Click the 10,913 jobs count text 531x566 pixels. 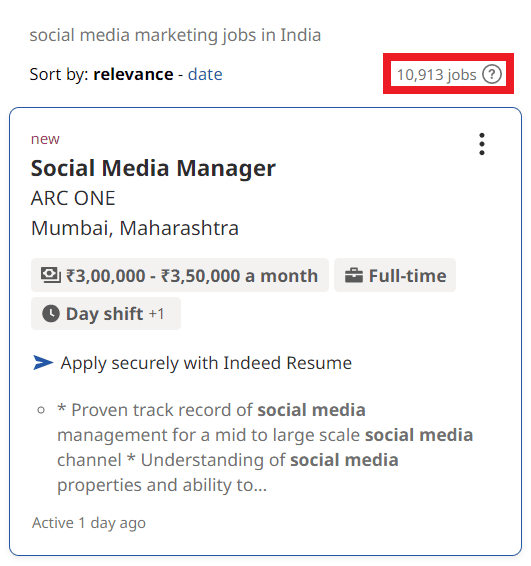[x=437, y=75]
